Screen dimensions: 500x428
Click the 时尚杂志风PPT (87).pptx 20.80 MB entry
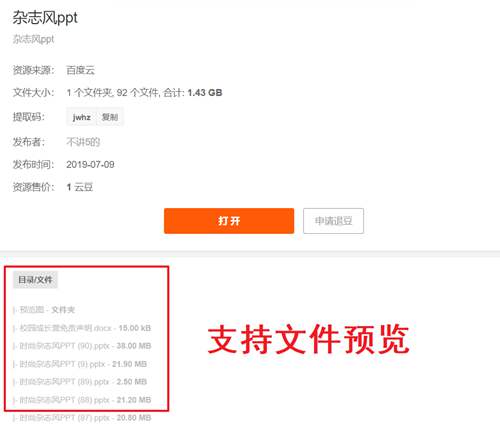(82, 418)
